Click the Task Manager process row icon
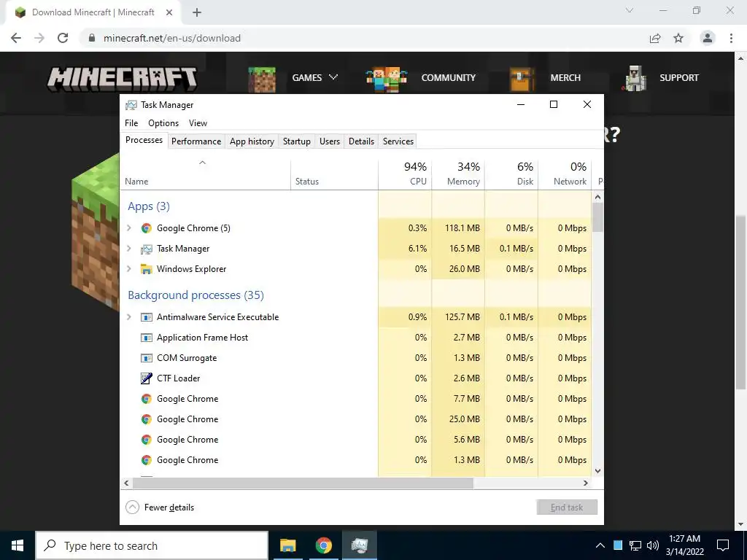Viewport: 747px width, 560px height. [x=146, y=249]
